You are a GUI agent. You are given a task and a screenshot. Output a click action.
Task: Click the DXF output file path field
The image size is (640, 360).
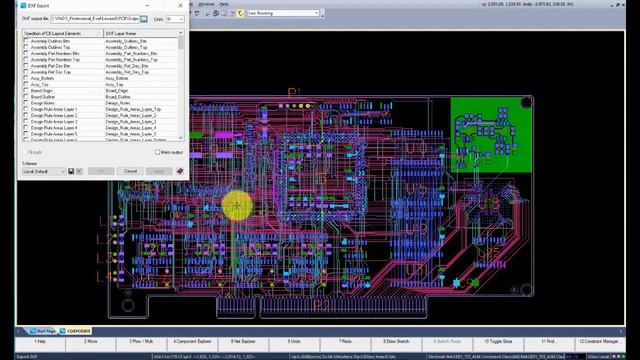click(x=95, y=19)
